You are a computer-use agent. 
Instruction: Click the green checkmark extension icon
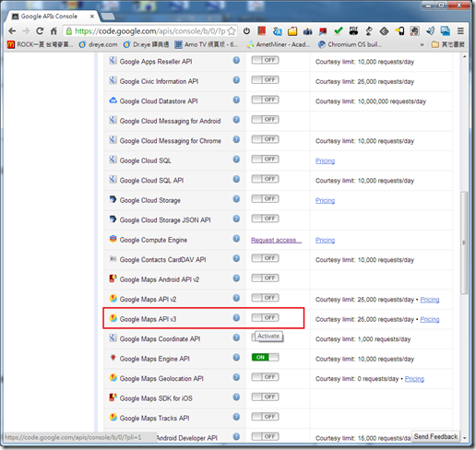(339, 31)
